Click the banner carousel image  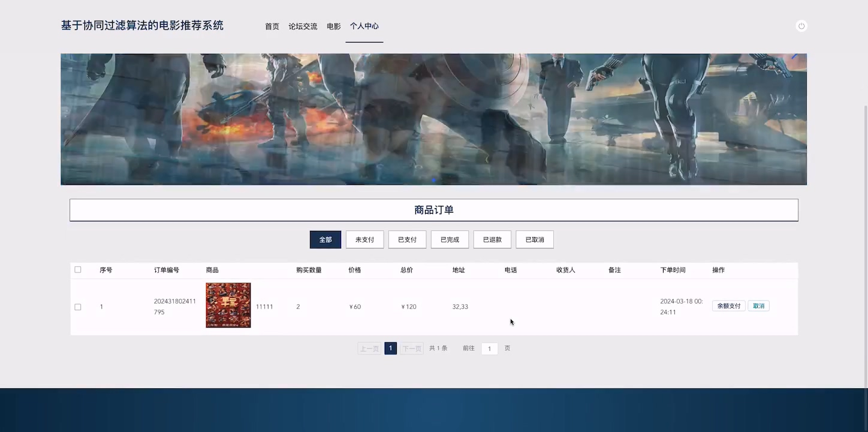click(433, 119)
